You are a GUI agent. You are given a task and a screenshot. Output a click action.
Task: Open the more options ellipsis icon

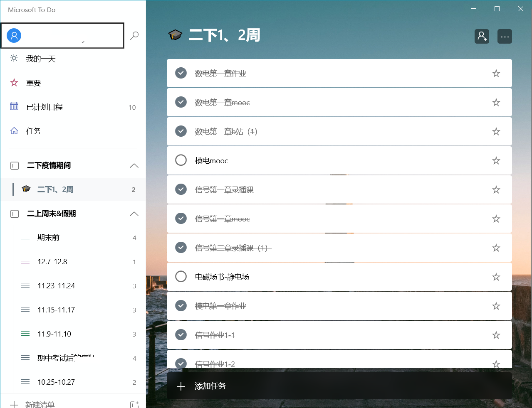[505, 37]
